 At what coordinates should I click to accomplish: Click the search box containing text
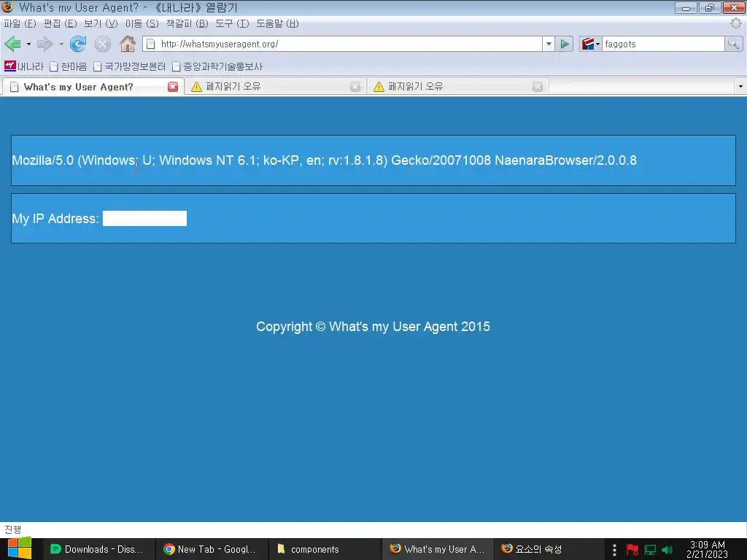click(663, 44)
